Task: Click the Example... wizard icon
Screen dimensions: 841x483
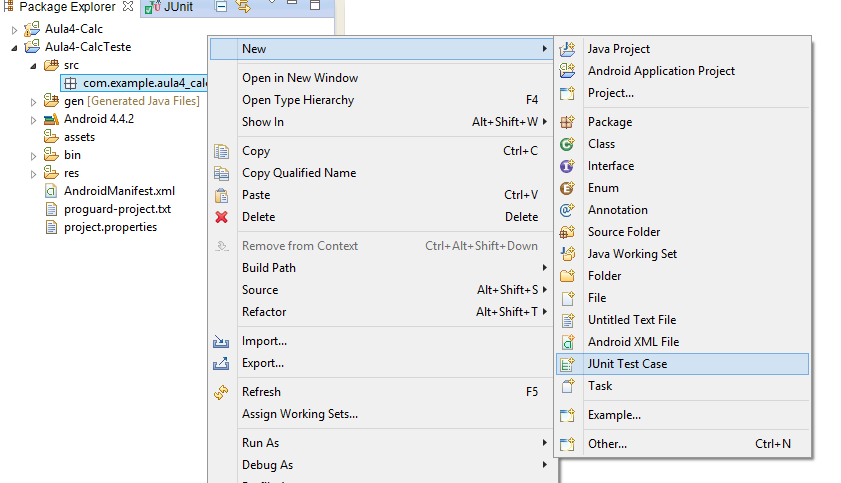Action: (x=567, y=414)
